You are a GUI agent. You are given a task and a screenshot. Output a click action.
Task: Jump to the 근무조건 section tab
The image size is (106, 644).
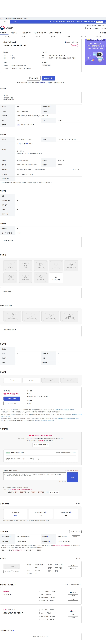tap(23, 37)
